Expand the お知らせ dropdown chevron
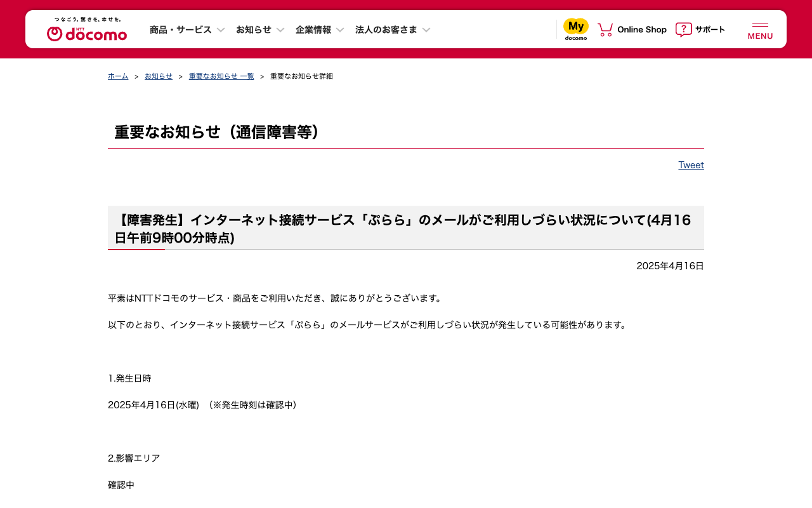The image size is (812, 508). point(280,30)
